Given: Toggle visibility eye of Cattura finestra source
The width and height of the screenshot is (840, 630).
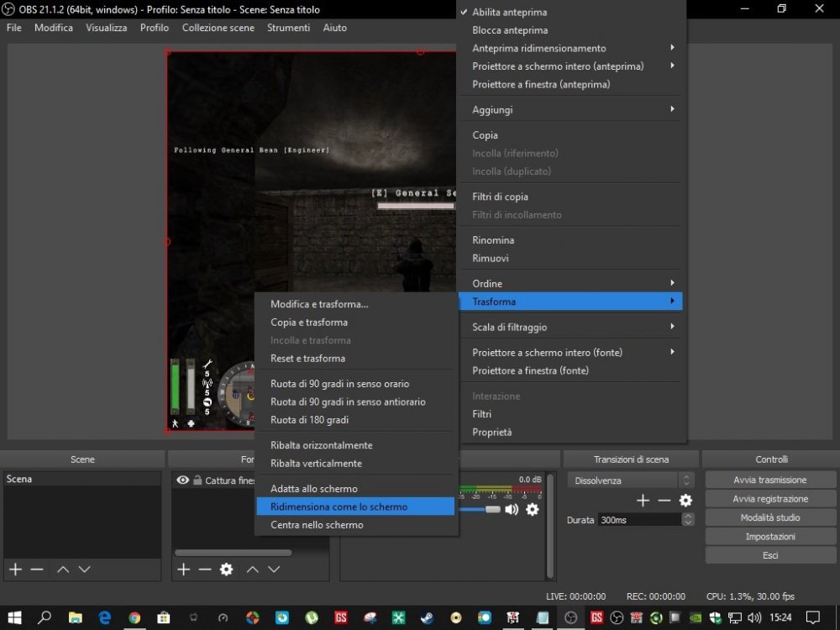Looking at the screenshot, I should click(182, 480).
